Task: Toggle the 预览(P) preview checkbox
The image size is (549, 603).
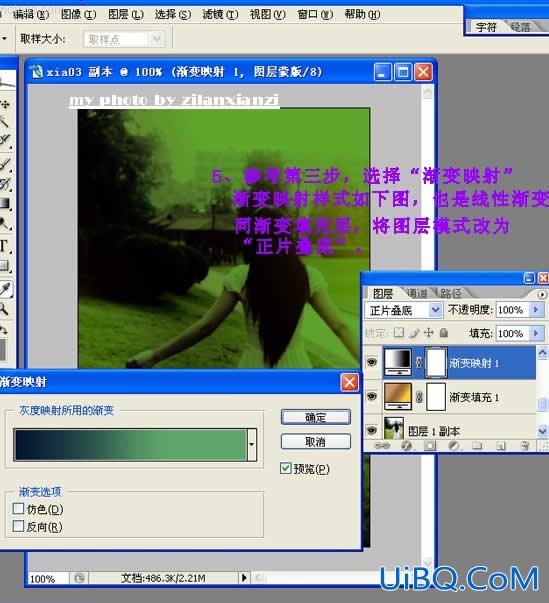Action: (x=286, y=468)
